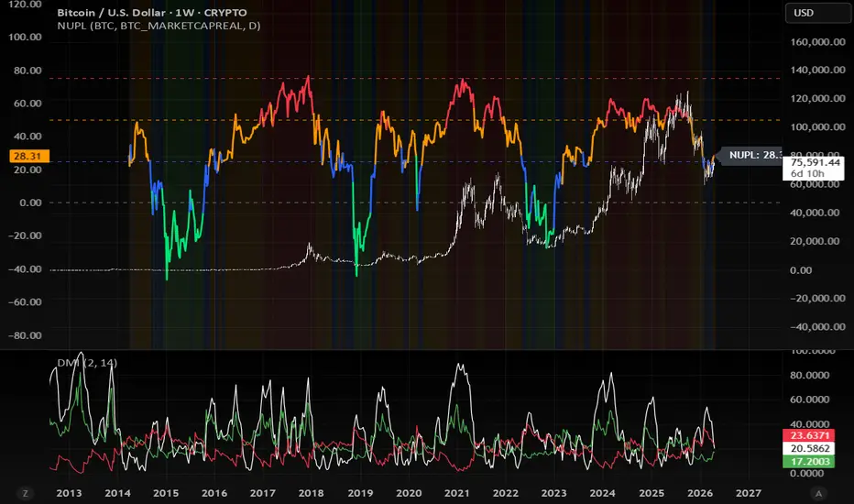Click −40,000.00 on the right price scale
Viewport: 854px width, 504px height.
817,327
